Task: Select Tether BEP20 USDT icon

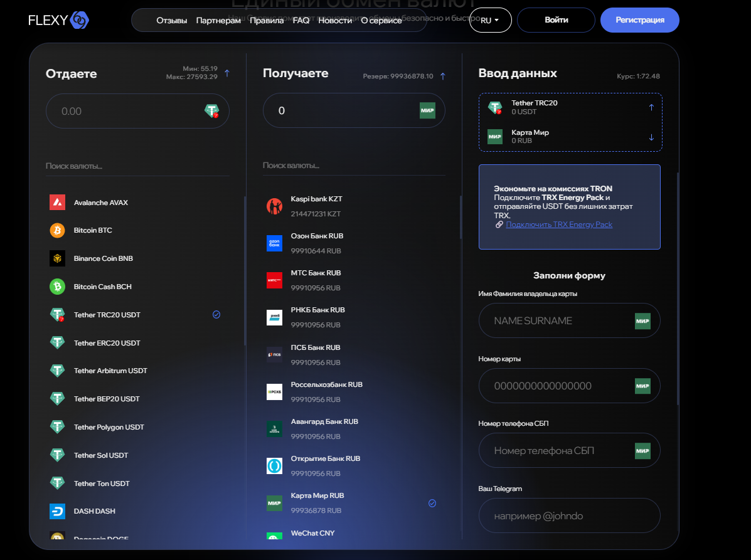Action: click(58, 399)
